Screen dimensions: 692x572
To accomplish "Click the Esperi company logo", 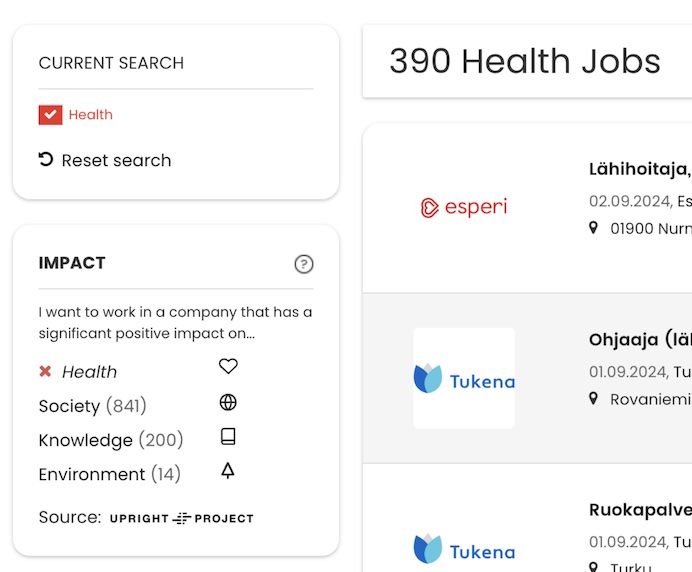I will tap(464, 207).
